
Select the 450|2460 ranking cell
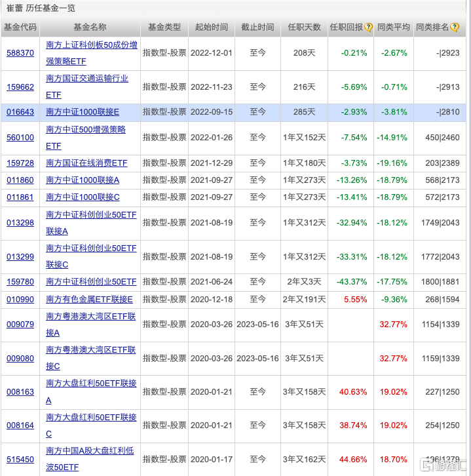pos(440,138)
